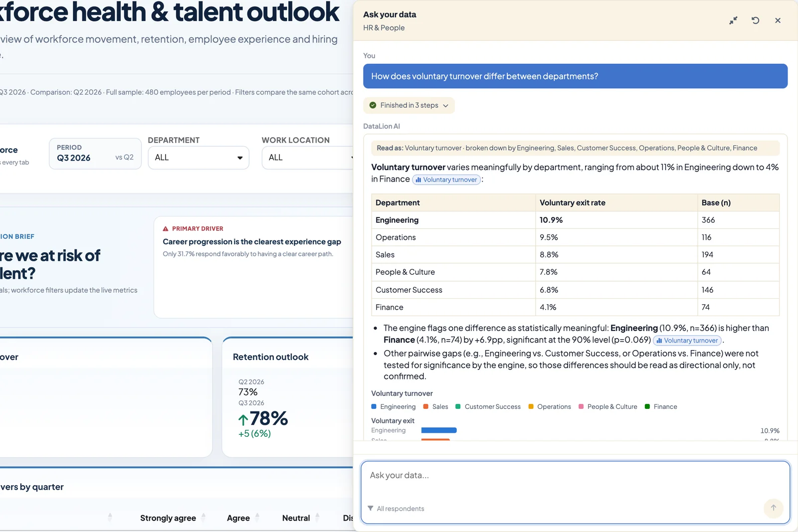798x532 pixels.
Task: Click the Voluntary exit rate column header
Action: point(616,202)
